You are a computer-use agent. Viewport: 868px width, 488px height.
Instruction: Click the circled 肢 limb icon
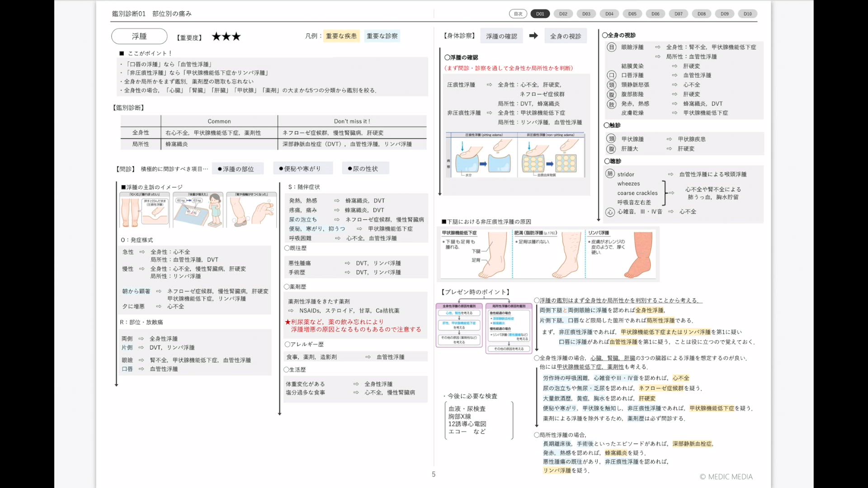coord(611,104)
